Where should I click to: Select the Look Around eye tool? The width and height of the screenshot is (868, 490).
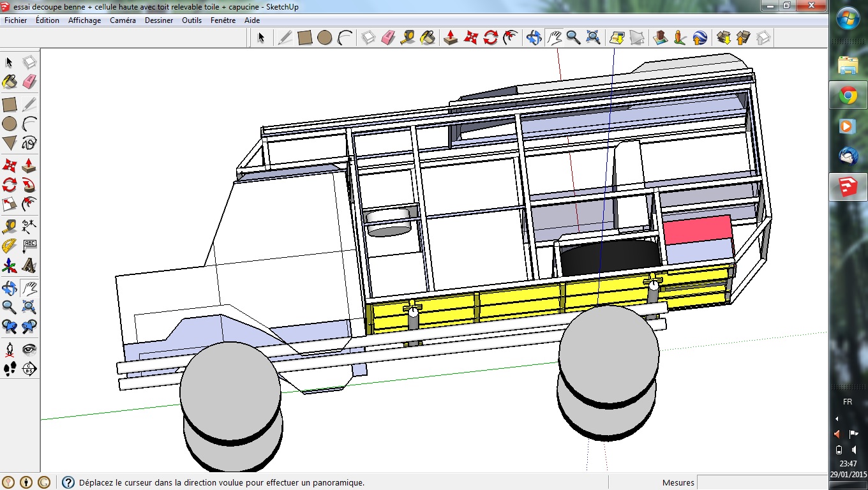29,349
